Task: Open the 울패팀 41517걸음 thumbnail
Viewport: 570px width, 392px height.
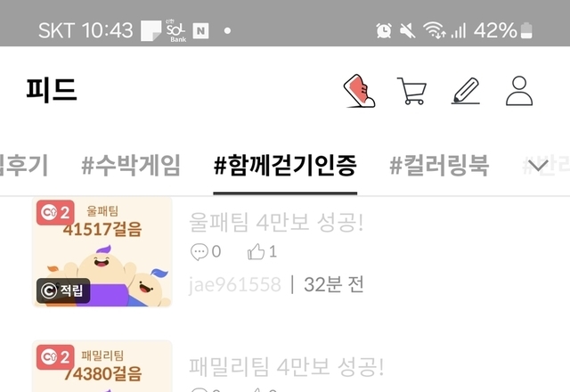Action: point(102,252)
